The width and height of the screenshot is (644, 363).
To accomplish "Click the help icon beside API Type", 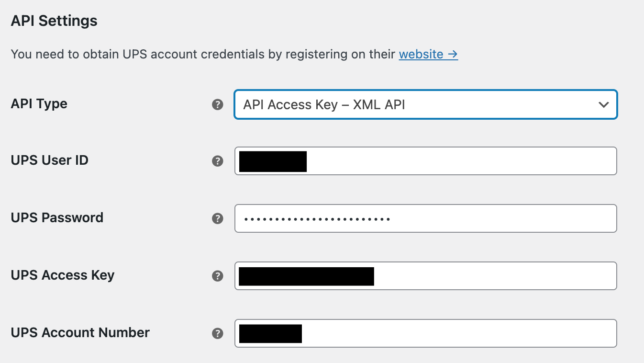I will 218,104.
